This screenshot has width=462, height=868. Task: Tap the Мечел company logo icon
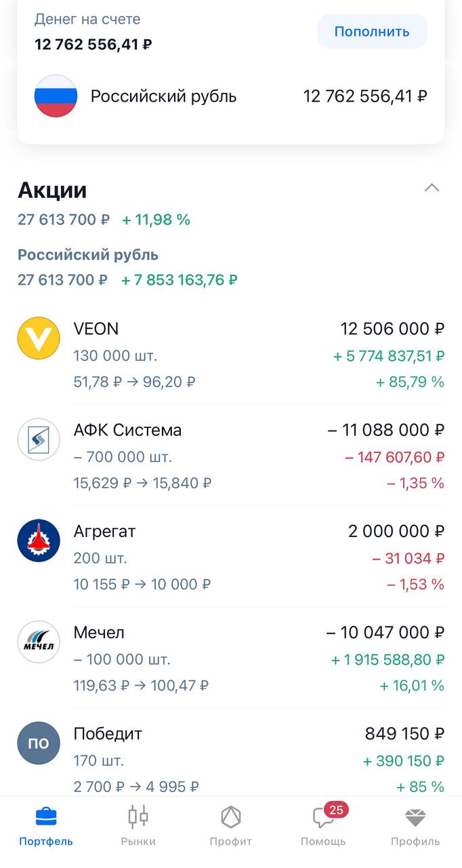coord(39,642)
